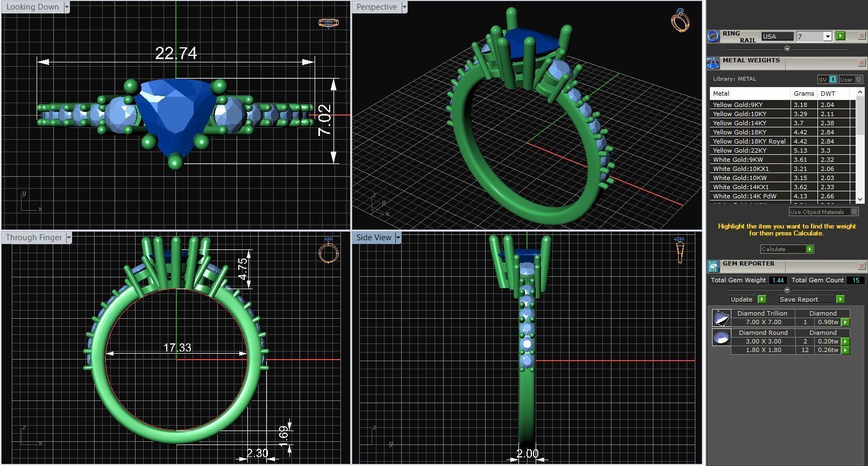Click the Save Report green arrow
The width and height of the screenshot is (868, 466).
pyautogui.click(x=840, y=299)
